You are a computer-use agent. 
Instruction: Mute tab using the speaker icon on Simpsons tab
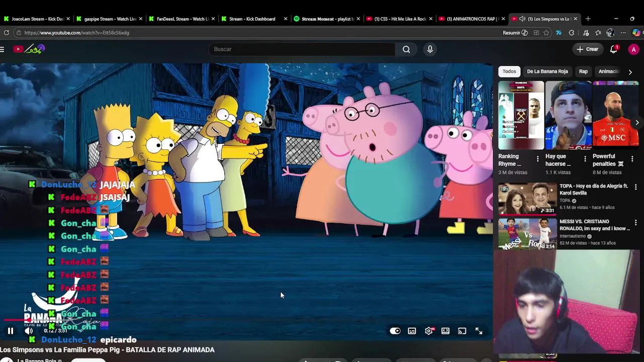(x=523, y=19)
